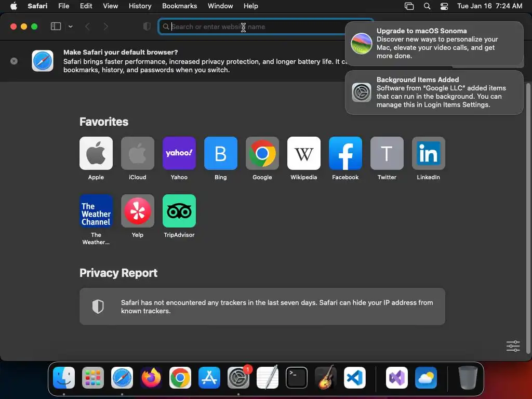Viewport: 532px width, 399px height.
Task: Open the LinkedIn favorite
Action: (x=429, y=153)
